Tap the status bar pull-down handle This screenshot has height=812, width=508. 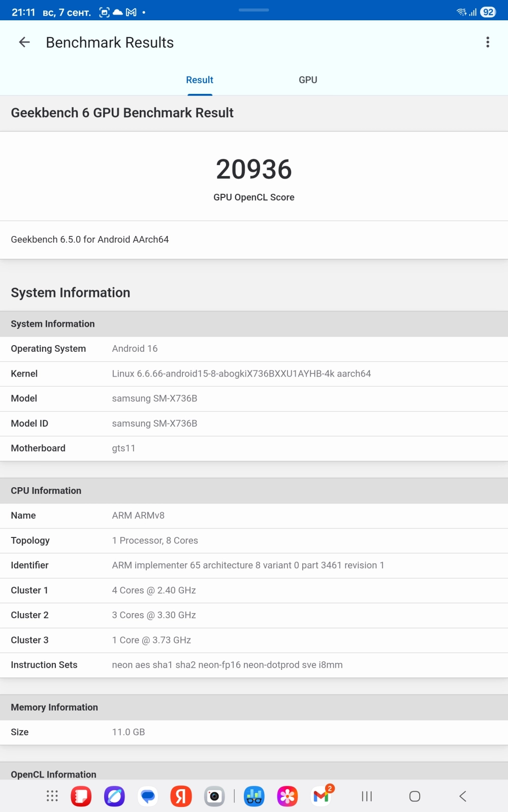point(254,10)
